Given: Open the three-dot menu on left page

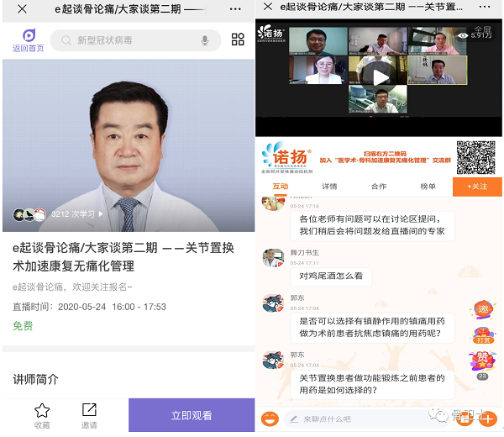Looking at the screenshot, I should coord(236,8).
